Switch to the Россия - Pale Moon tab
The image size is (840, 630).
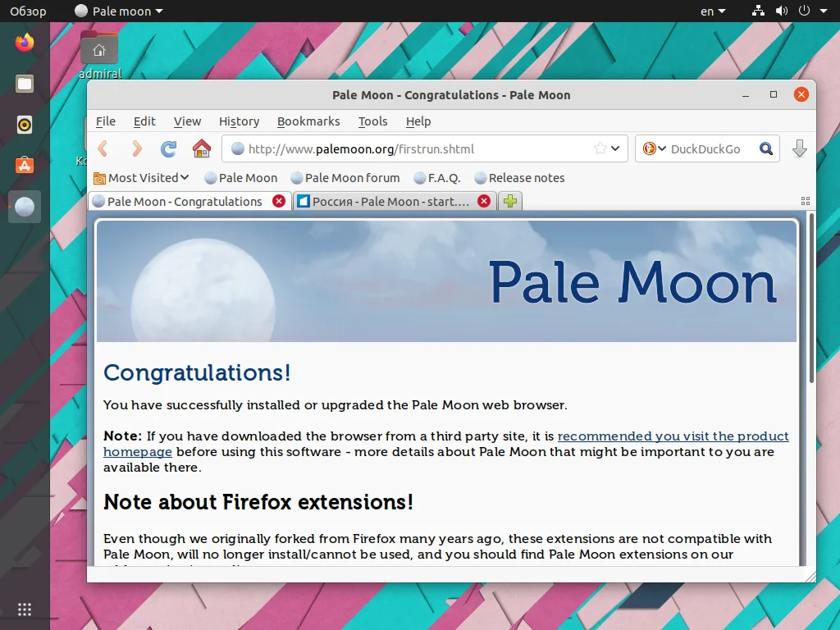click(x=390, y=202)
